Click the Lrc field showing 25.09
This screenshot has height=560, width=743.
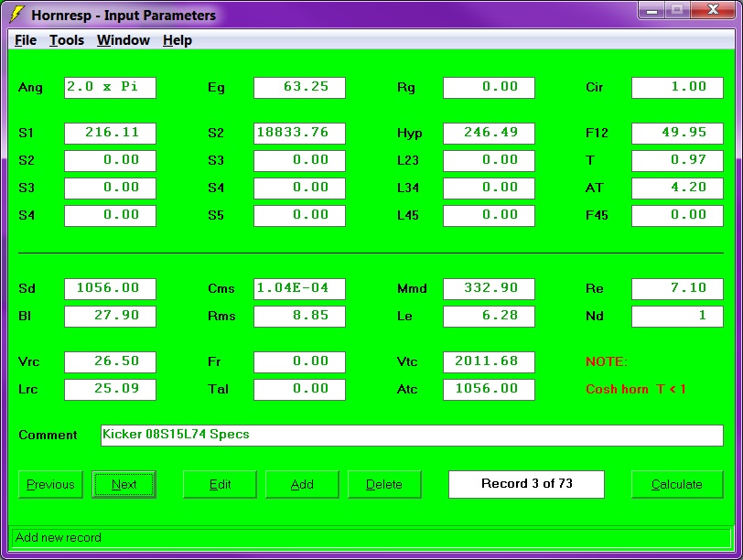[x=110, y=390]
